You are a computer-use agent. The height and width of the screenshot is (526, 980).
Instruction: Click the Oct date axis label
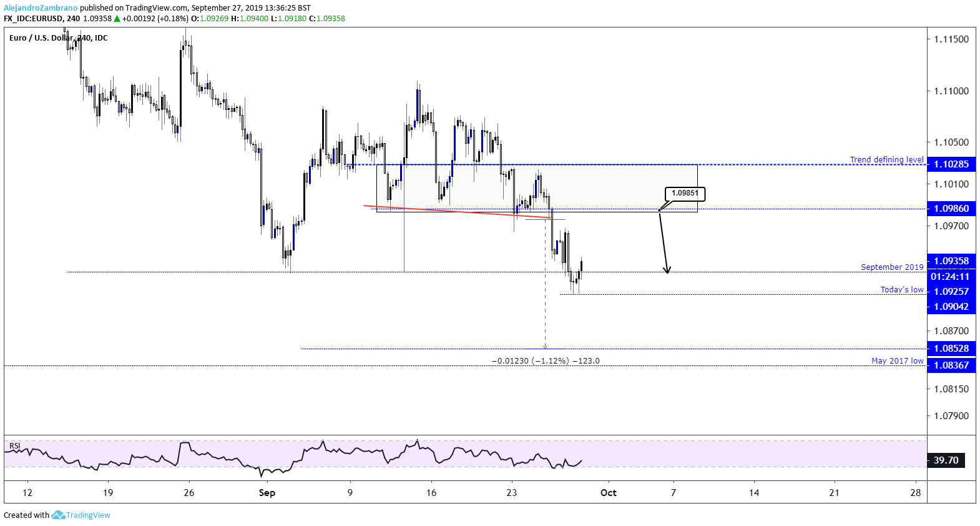coord(609,493)
